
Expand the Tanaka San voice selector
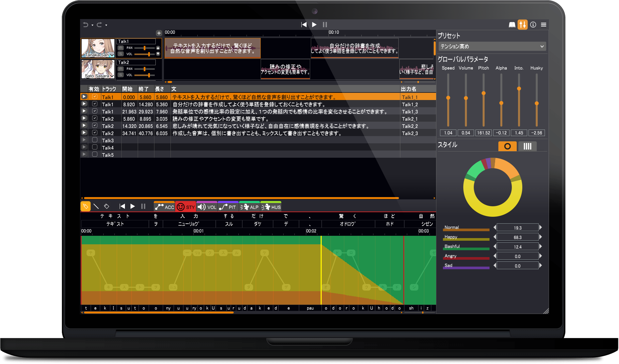pos(112,55)
